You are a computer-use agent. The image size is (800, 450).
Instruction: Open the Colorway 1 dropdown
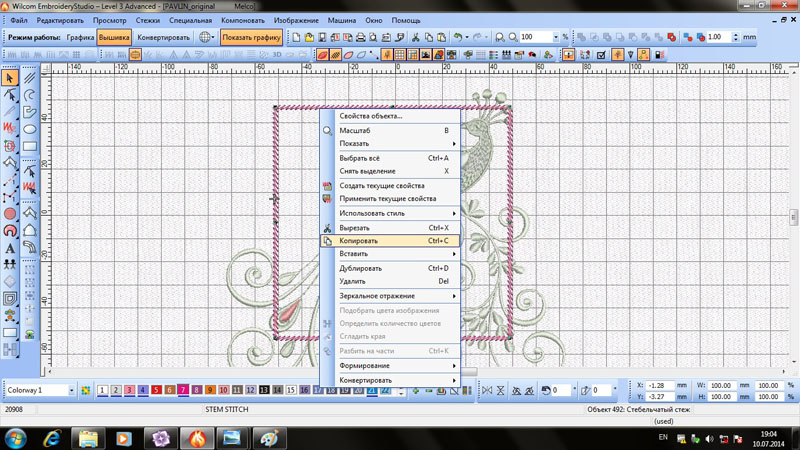click(71, 390)
